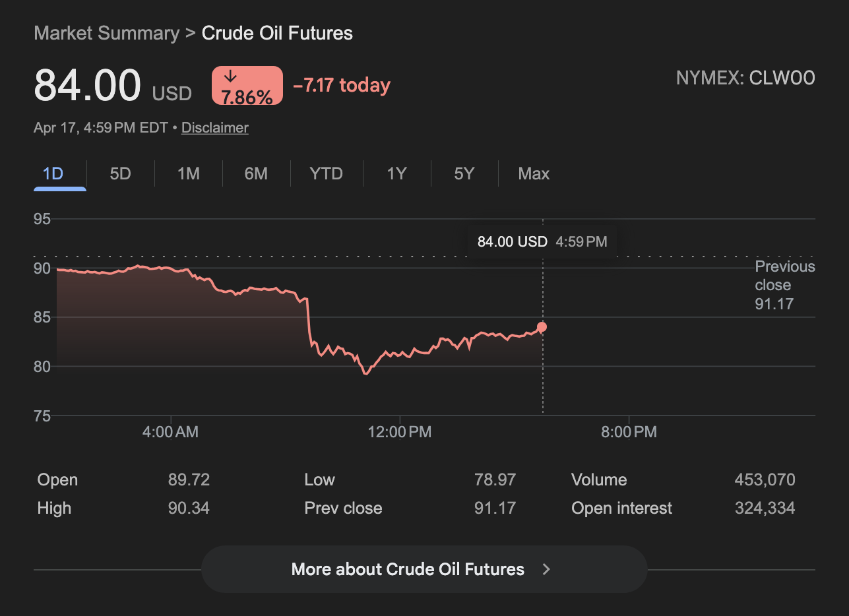Viewport: 849px width, 616px height.
Task: Click the Crude Oil Futures breadcrumb title
Action: coord(277,33)
